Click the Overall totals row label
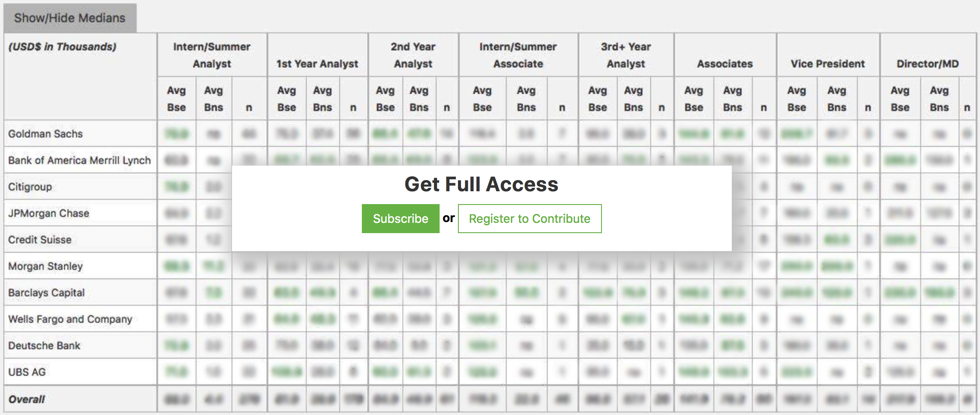Viewport: 980px width, 415px height. [x=26, y=399]
